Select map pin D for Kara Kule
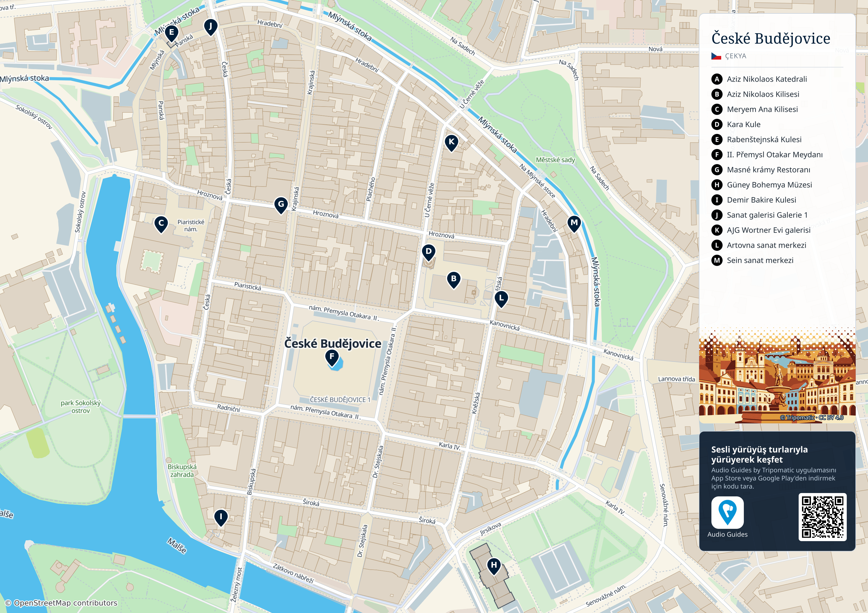Image resolution: width=868 pixels, height=613 pixels. coord(428,252)
